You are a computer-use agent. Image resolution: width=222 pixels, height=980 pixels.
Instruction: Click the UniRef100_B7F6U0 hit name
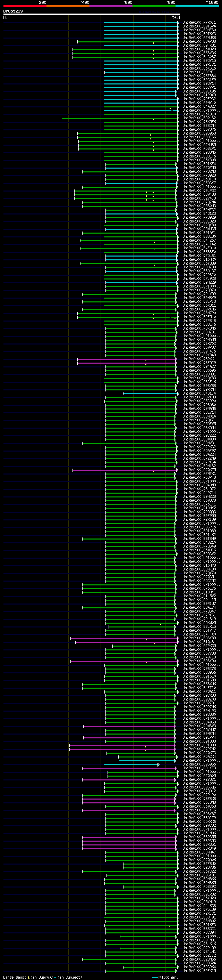coord(199,864)
